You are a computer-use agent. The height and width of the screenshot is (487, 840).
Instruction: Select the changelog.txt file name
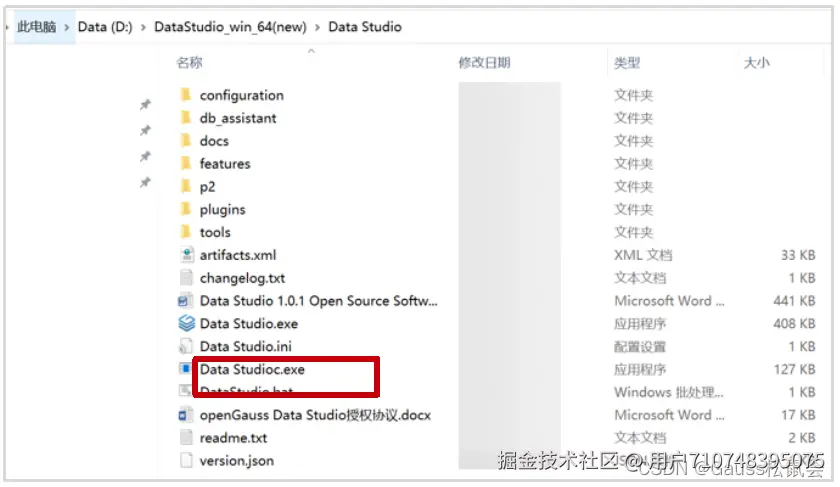(x=242, y=278)
